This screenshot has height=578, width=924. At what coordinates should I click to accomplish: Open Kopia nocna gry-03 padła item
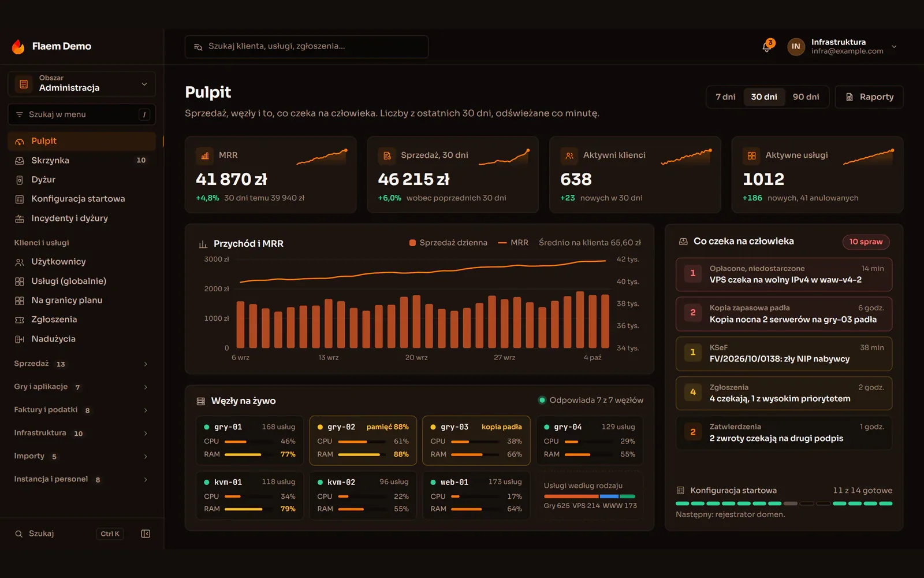[784, 314]
